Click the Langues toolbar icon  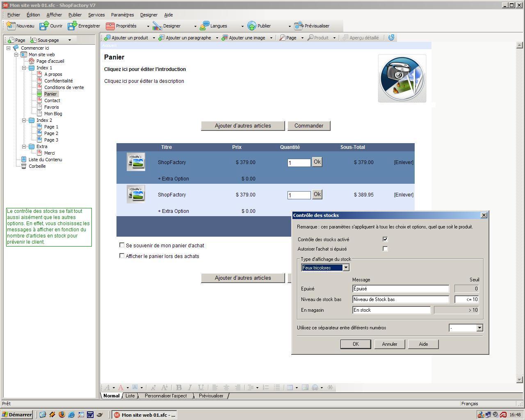tap(205, 26)
